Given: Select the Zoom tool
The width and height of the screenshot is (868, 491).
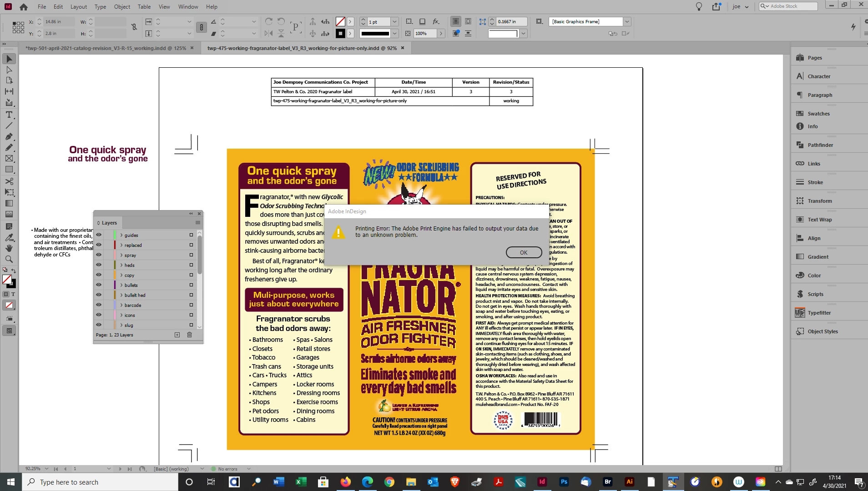Looking at the screenshot, I should [x=9, y=259].
